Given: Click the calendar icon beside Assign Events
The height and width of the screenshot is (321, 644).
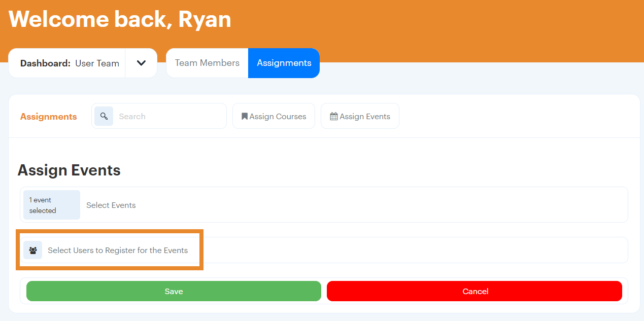Looking at the screenshot, I should [333, 117].
